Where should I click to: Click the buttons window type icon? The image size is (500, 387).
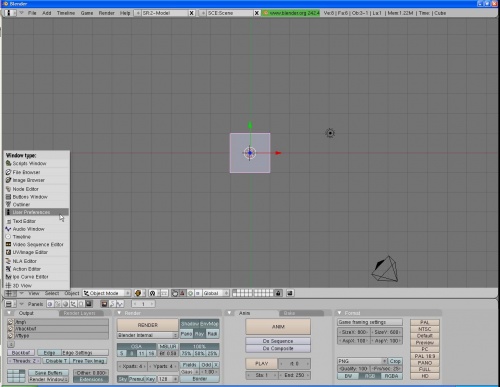10,304
